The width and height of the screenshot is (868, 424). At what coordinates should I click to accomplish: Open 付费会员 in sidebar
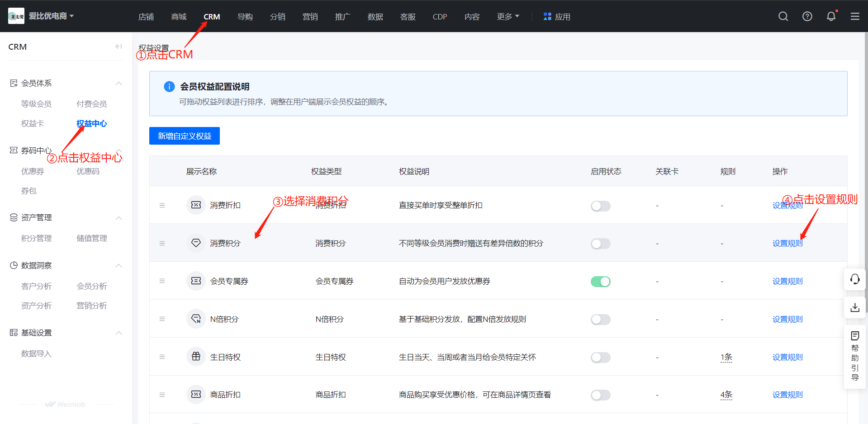[x=92, y=104]
